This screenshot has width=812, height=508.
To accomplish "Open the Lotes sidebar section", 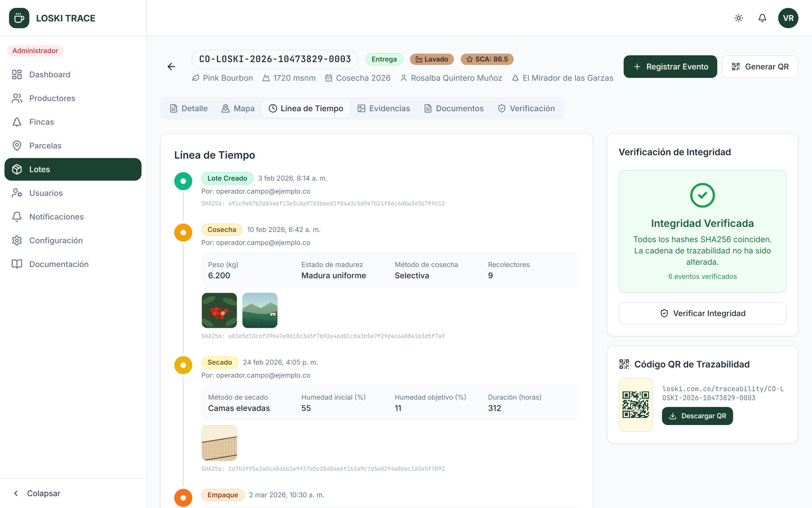I will (x=73, y=169).
